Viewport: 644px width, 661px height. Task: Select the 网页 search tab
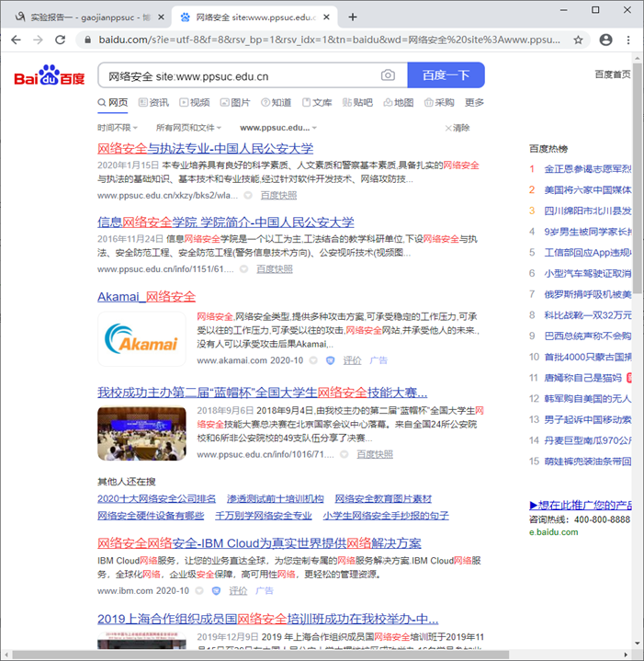coord(112,102)
